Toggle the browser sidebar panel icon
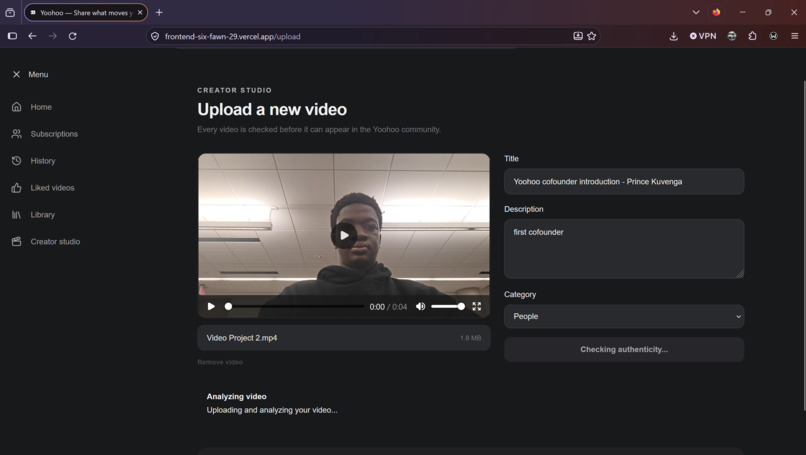This screenshot has height=455, width=806. [x=12, y=36]
